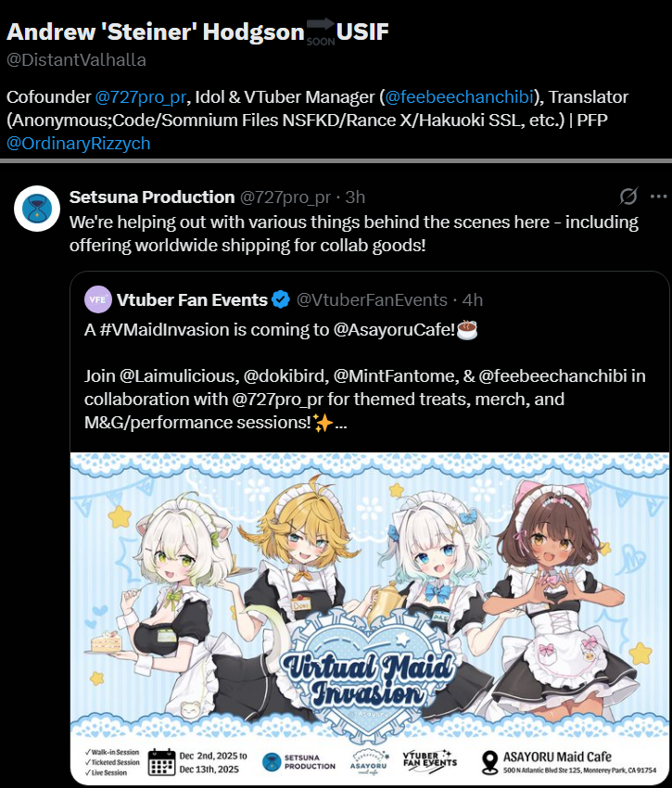Click the VFE purple avatar

click(x=98, y=299)
